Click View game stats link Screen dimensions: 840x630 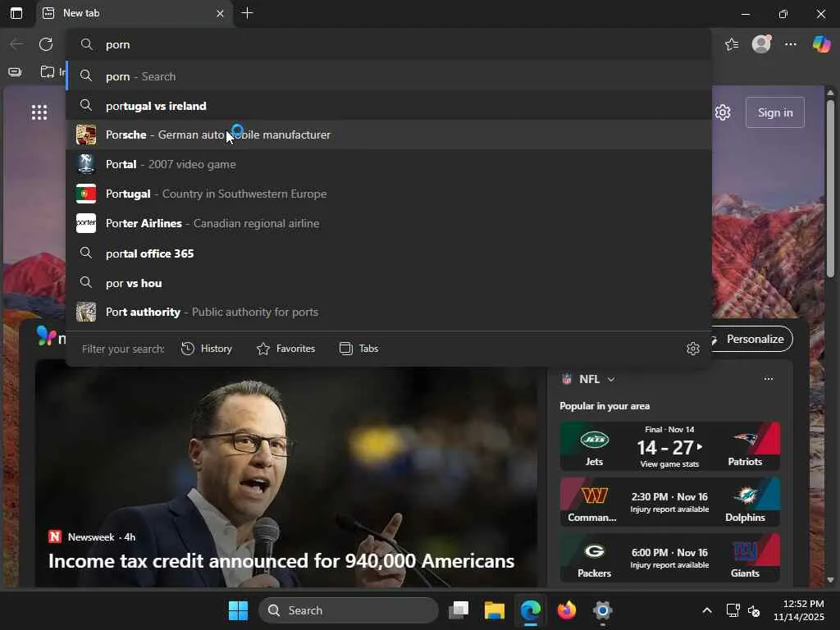(x=669, y=464)
